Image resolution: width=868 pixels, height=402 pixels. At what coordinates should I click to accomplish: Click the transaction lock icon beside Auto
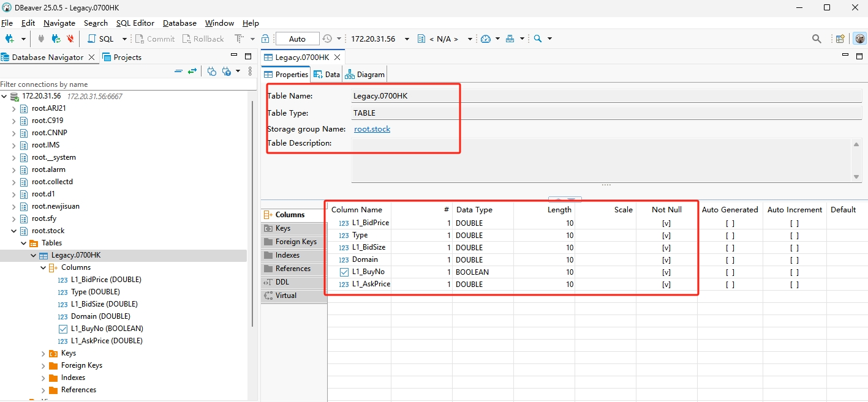point(265,39)
